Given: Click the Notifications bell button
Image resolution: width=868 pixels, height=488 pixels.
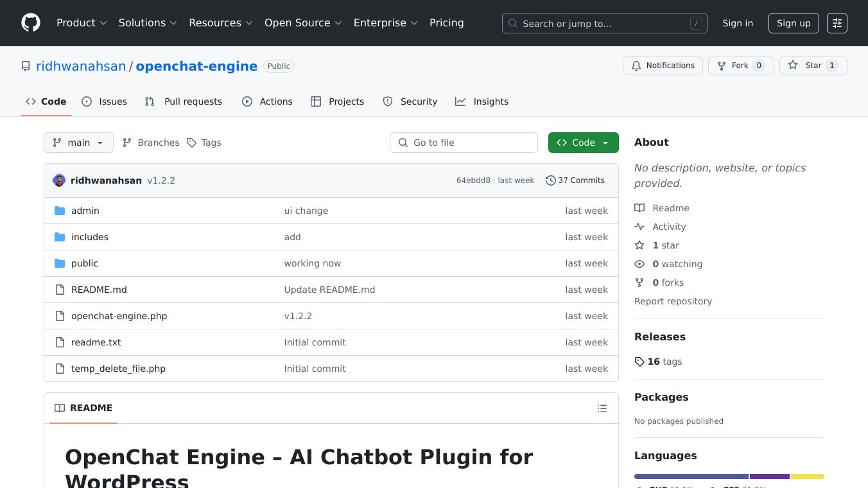Looking at the screenshot, I should click(x=663, y=65).
